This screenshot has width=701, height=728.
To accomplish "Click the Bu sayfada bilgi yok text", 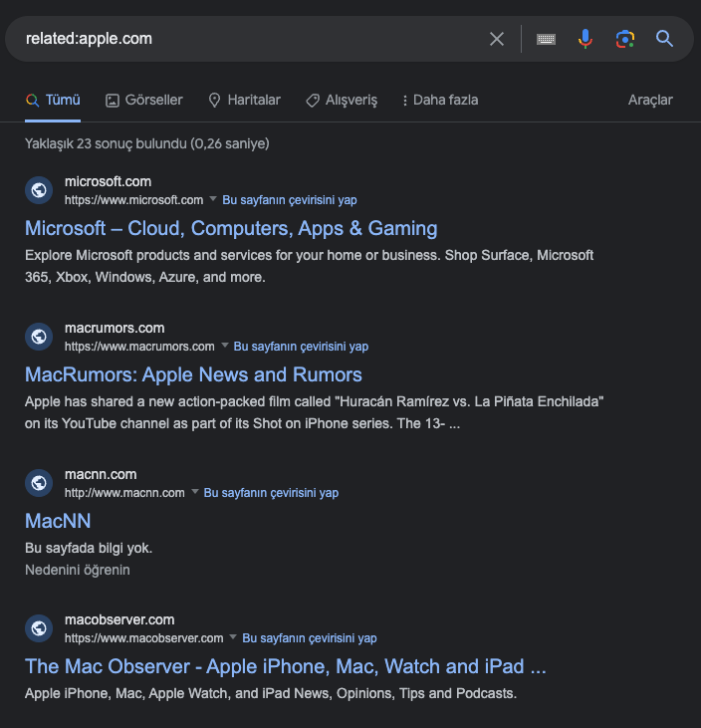I will pos(89,548).
